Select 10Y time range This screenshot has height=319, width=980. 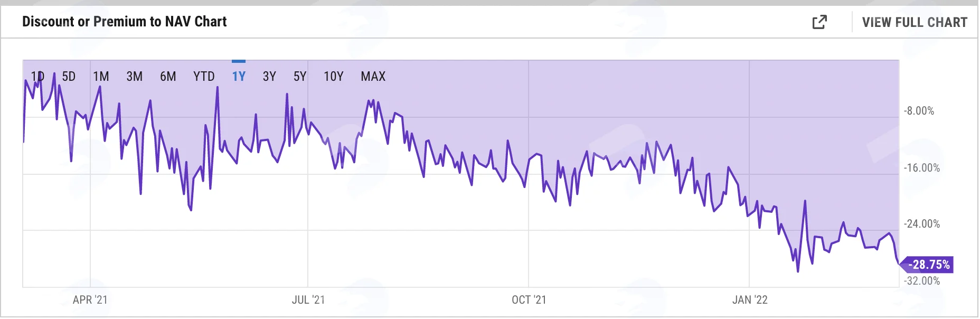(x=334, y=77)
